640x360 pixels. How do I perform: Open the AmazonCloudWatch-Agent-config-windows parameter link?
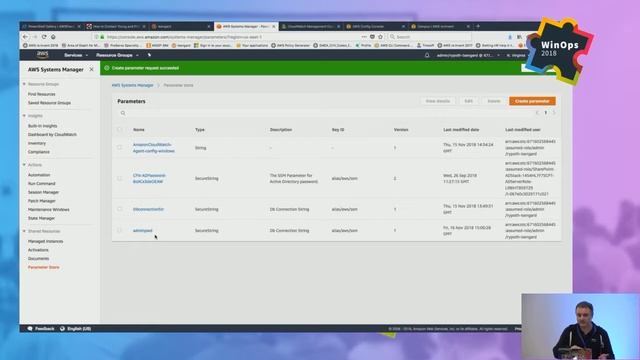(153, 148)
